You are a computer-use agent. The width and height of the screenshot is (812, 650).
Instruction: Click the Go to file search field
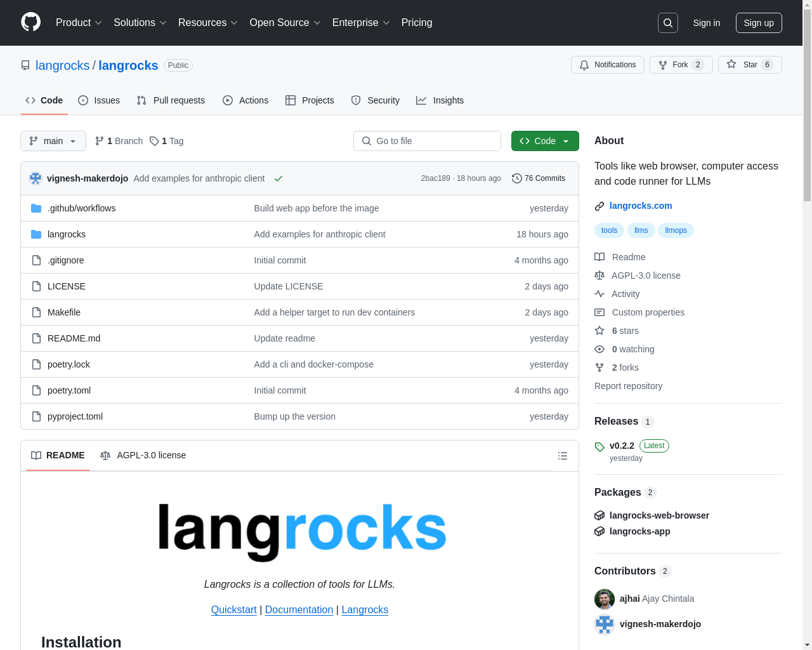(x=427, y=141)
